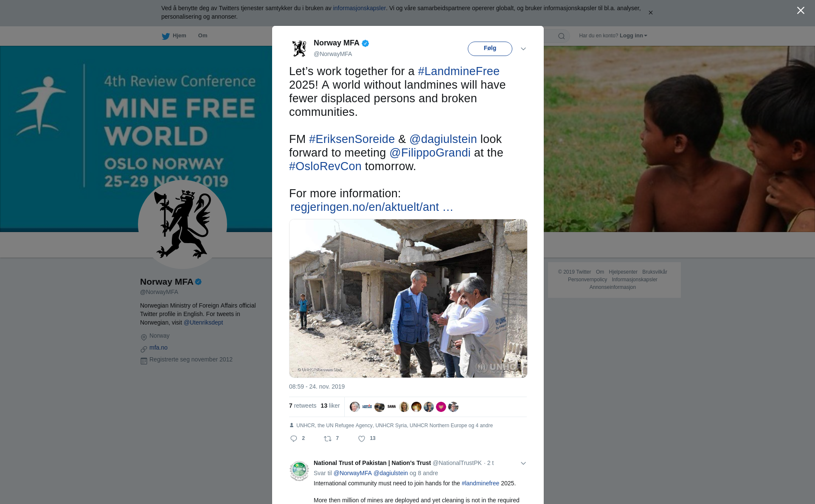
Task: Close the tweet overlay with the X
Action: click(801, 11)
